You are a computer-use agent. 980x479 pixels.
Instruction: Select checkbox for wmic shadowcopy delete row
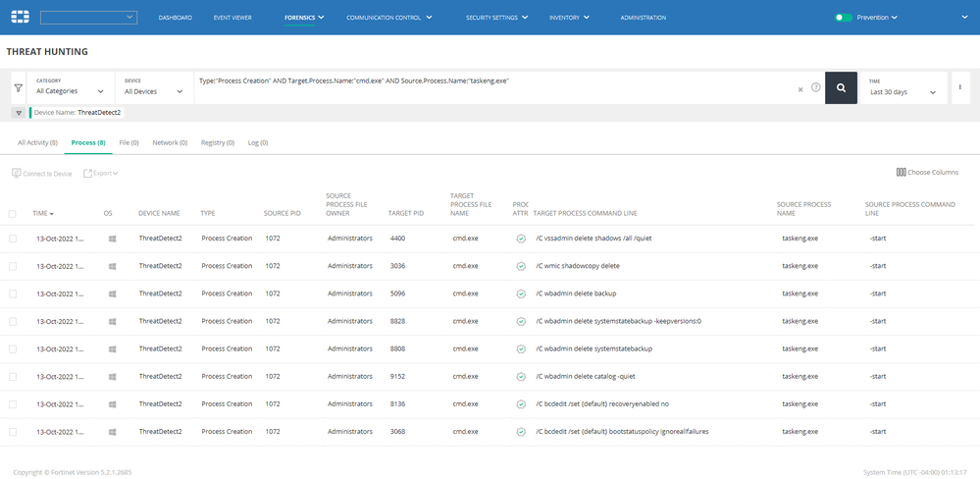13,266
